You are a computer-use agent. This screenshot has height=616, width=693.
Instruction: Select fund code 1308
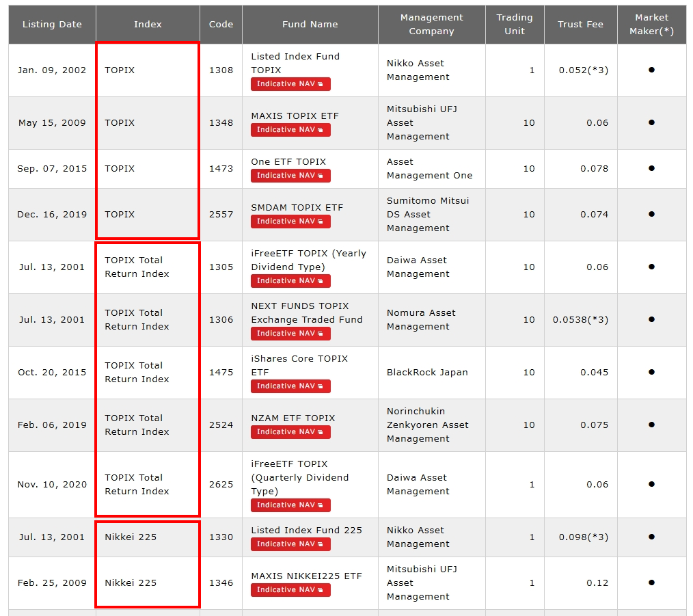point(221,70)
